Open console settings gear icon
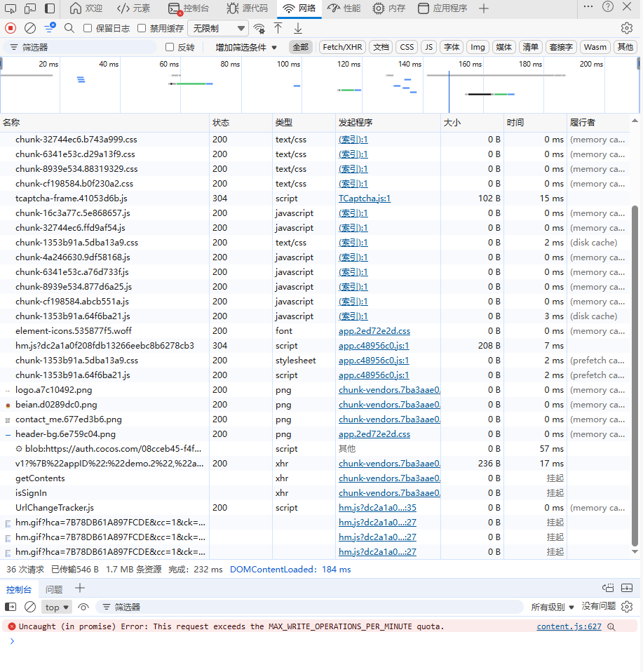Screen dimensions: 643x672 click(x=627, y=607)
